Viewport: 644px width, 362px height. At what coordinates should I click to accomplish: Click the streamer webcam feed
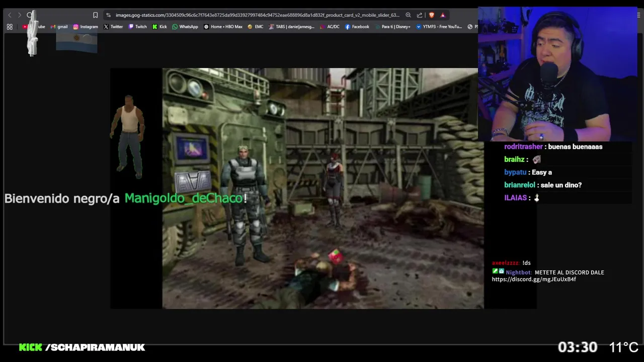tap(557, 74)
